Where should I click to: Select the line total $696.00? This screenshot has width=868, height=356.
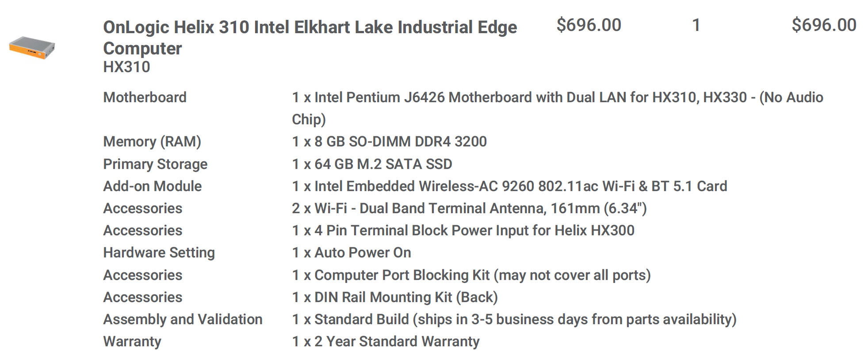824,25
